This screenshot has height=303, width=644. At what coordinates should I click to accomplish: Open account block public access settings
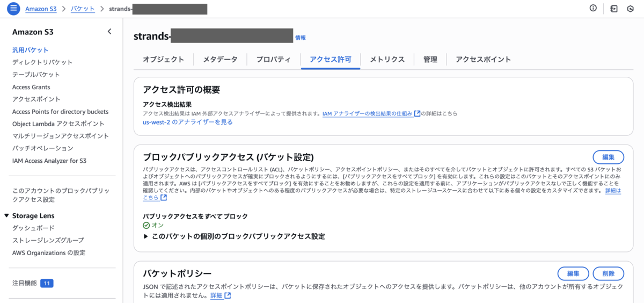[61, 196]
